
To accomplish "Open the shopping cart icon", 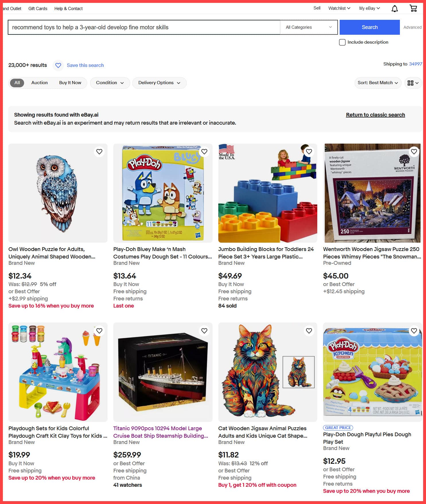I will click(413, 8).
